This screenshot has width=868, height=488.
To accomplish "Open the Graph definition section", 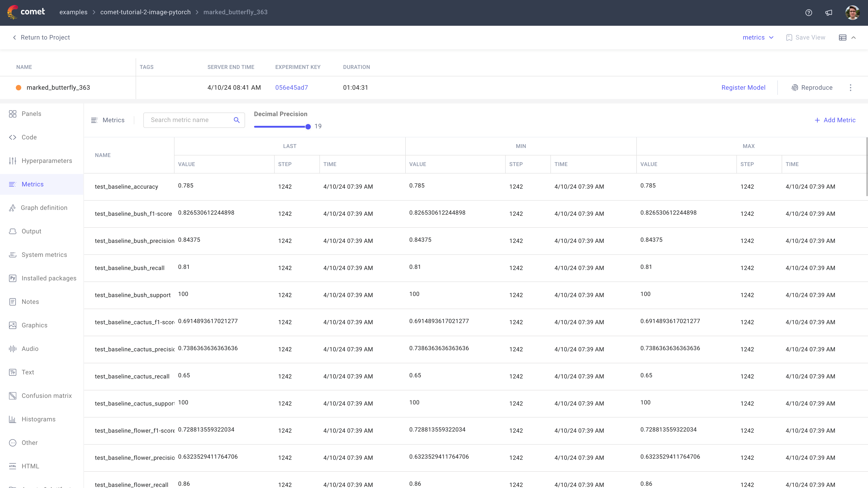I will 44,207.
